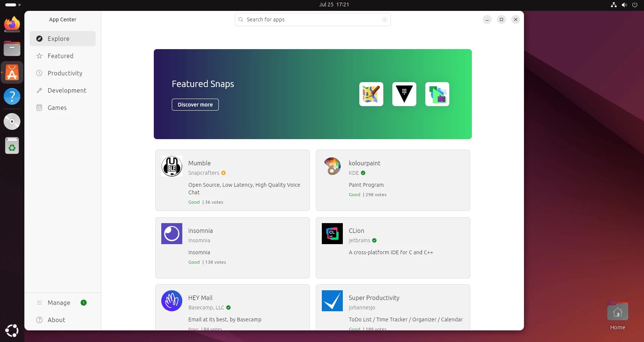This screenshot has width=644, height=342.
Task: Click the Paint Program description
Action: [366, 185]
